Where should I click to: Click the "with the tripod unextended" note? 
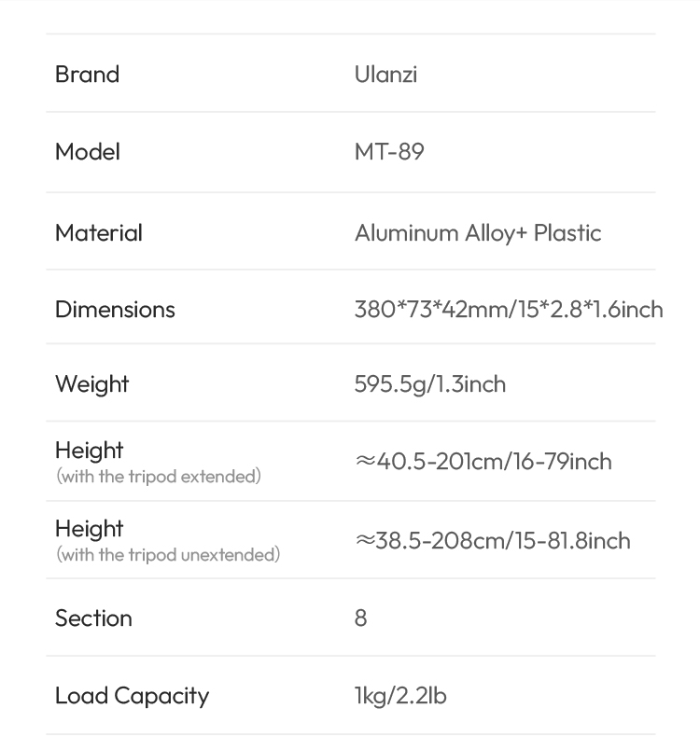pos(168,555)
